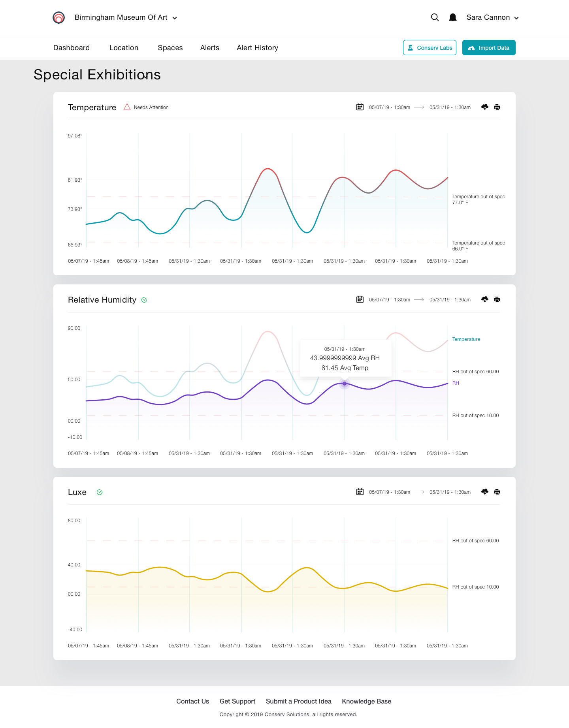Open the Alerts tab
This screenshot has width=569, height=728.
tap(210, 48)
